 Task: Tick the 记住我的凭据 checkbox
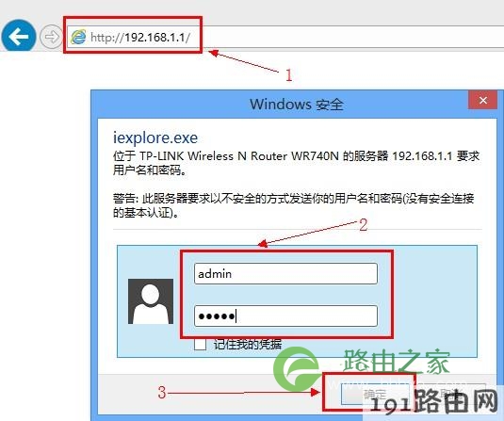201,345
